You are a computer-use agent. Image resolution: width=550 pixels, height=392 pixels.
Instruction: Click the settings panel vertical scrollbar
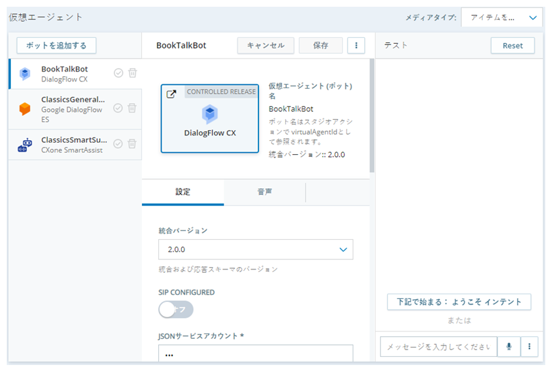tap(372, 116)
